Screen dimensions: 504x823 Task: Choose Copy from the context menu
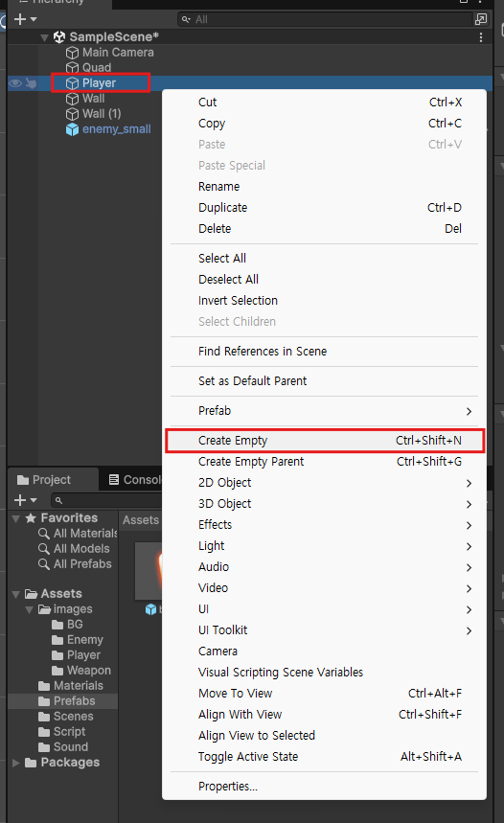[x=325, y=124]
